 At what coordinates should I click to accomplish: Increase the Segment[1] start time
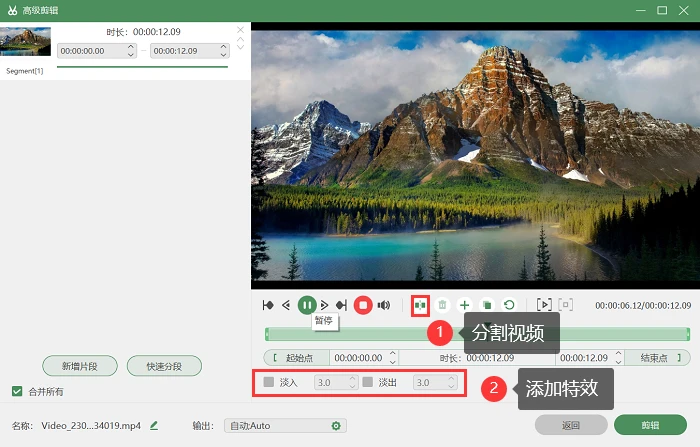point(131,47)
